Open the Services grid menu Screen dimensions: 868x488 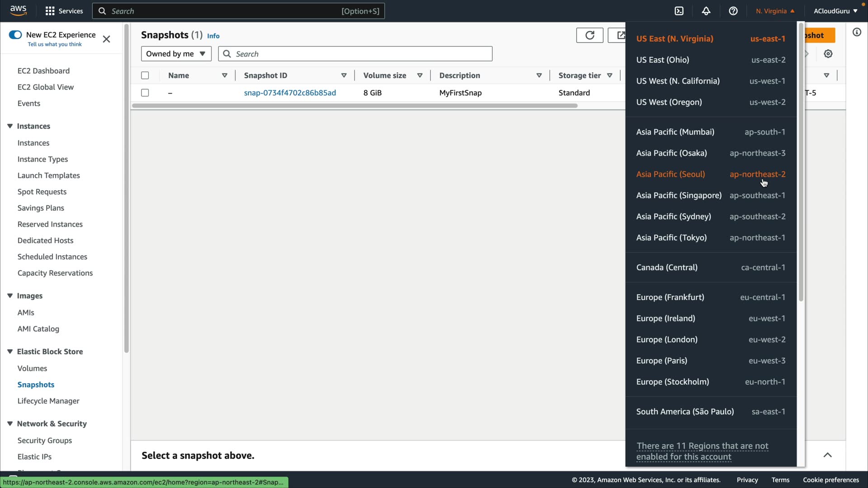click(x=64, y=11)
